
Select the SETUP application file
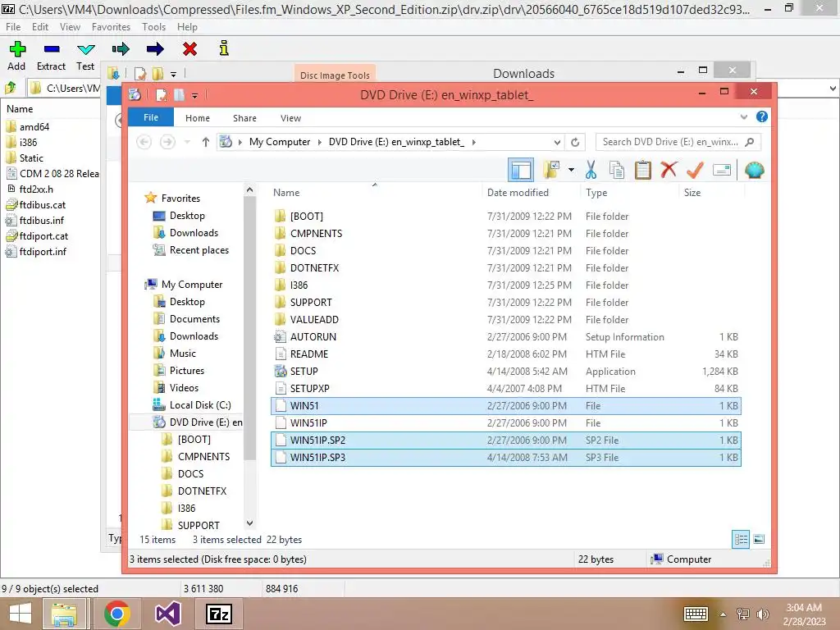505,372
